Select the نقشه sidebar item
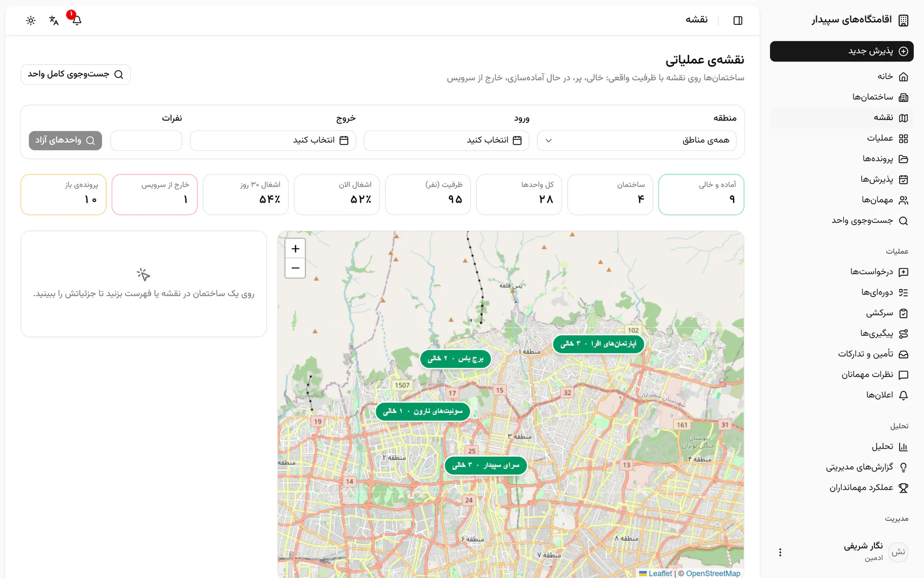This screenshot has width=924, height=578. (x=842, y=118)
